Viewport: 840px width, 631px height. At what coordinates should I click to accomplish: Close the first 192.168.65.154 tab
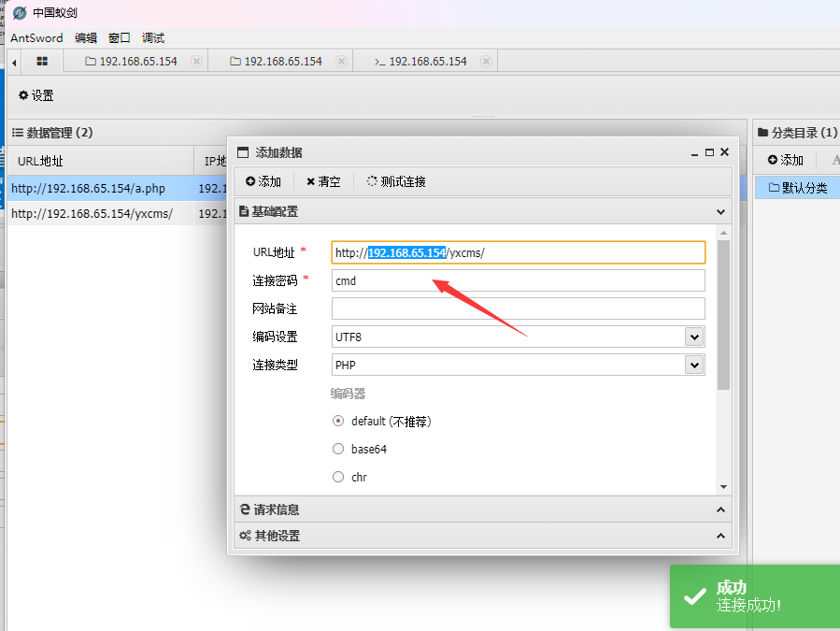point(196,61)
